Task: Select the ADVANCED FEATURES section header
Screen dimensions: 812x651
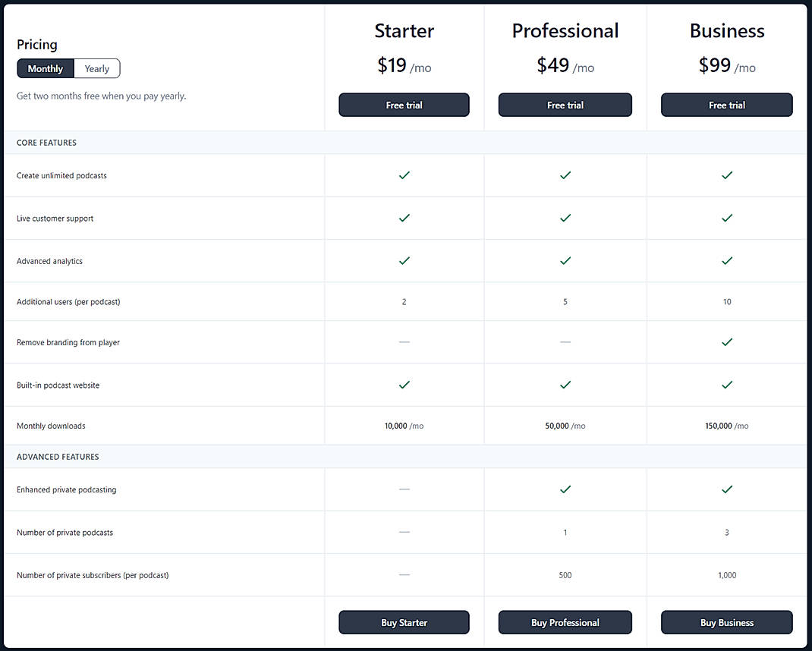Action: pyautogui.click(x=58, y=457)
